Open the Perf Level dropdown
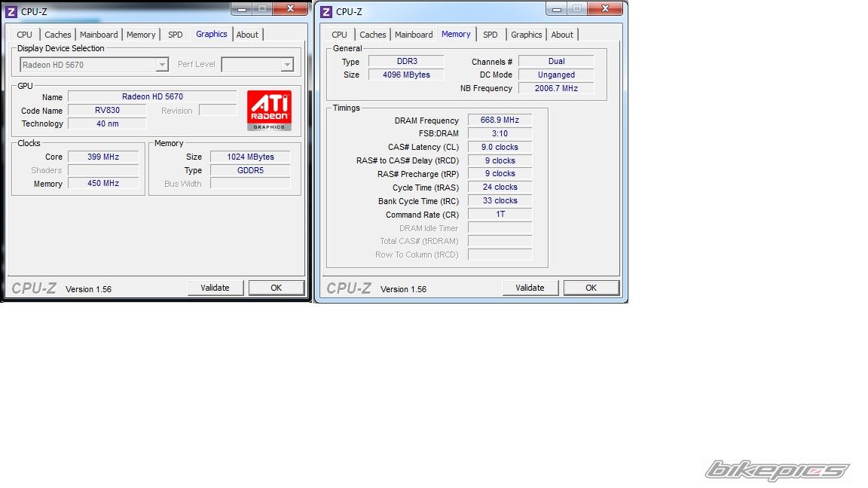 pos(257,65)
